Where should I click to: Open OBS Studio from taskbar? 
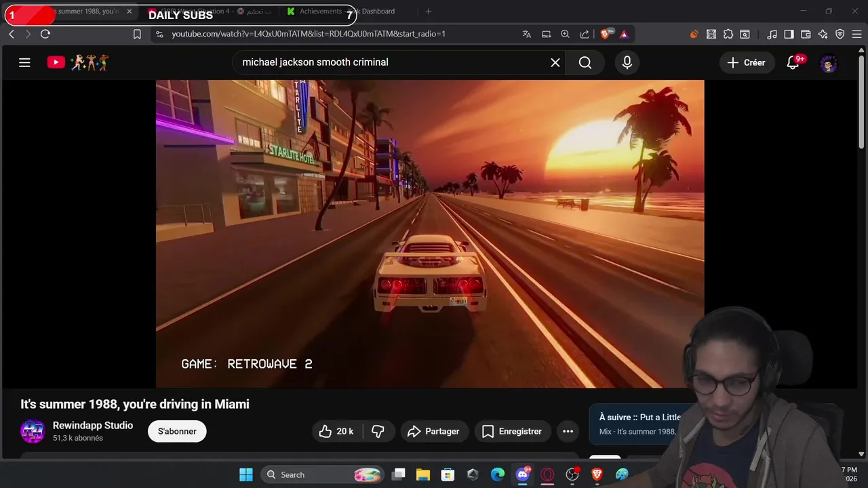pos(572,474)
